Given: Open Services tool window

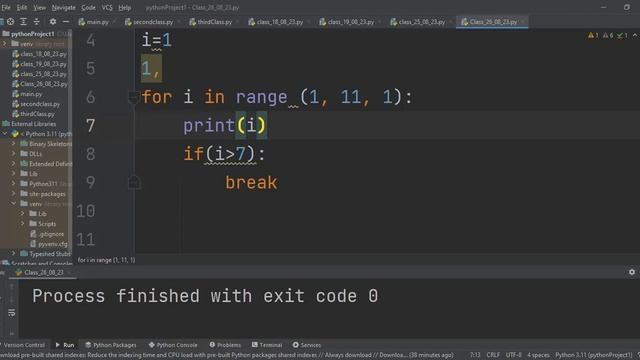Looking at the screenshot, I should tap(307, 345).
